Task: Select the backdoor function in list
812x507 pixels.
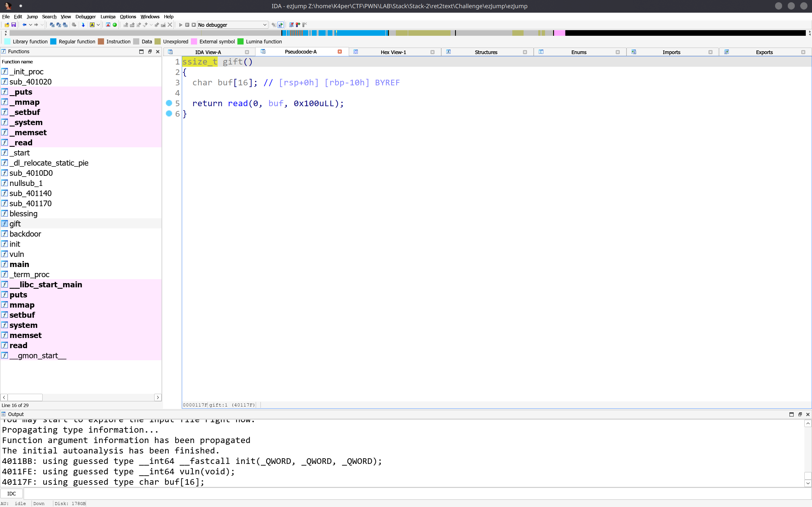Action: 25,234
